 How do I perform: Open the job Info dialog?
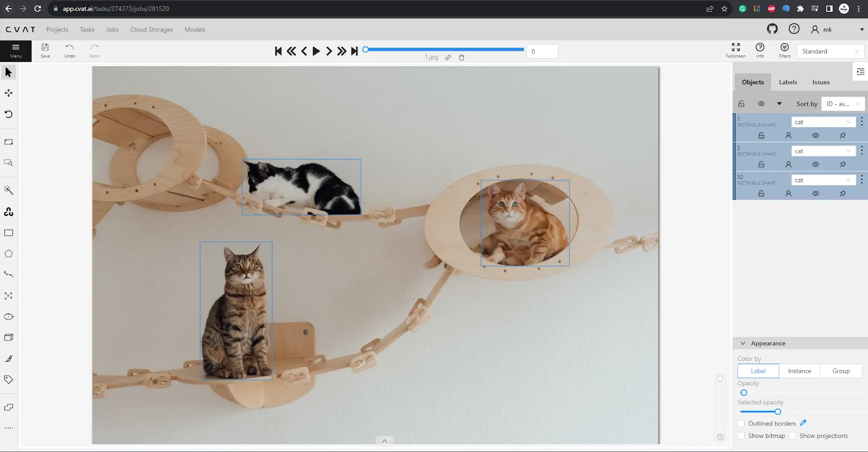(760, 50)
